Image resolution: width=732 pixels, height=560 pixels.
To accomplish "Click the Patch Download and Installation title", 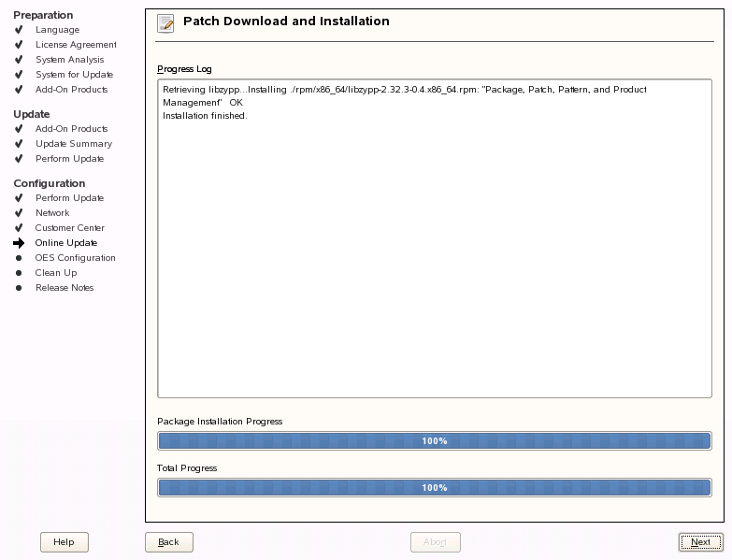I will pyautogui.click(x=286, y=21).
